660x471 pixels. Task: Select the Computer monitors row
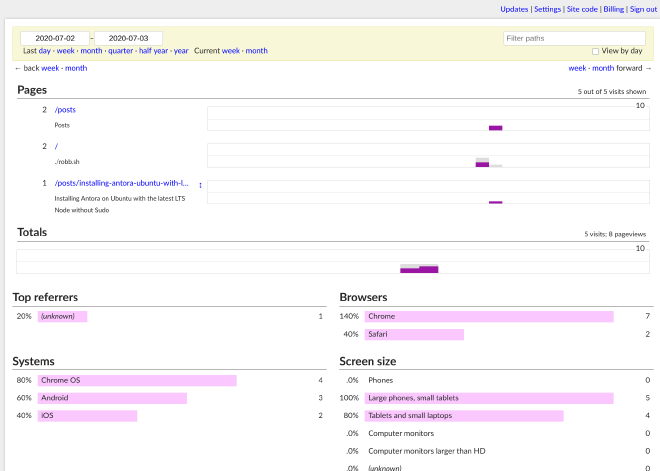coord(496,434)
